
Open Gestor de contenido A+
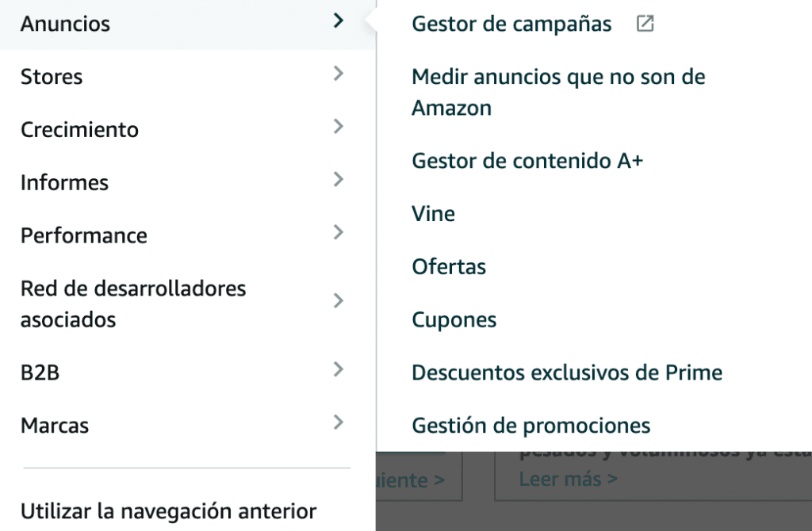(527, 161)
